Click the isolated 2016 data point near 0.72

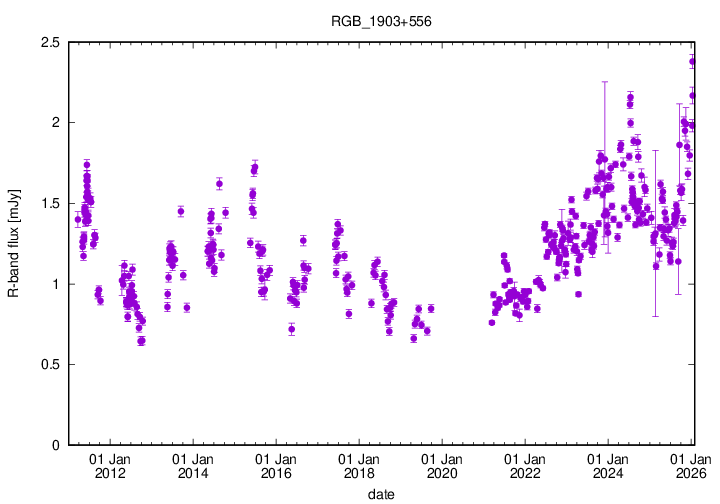[291, 329]
